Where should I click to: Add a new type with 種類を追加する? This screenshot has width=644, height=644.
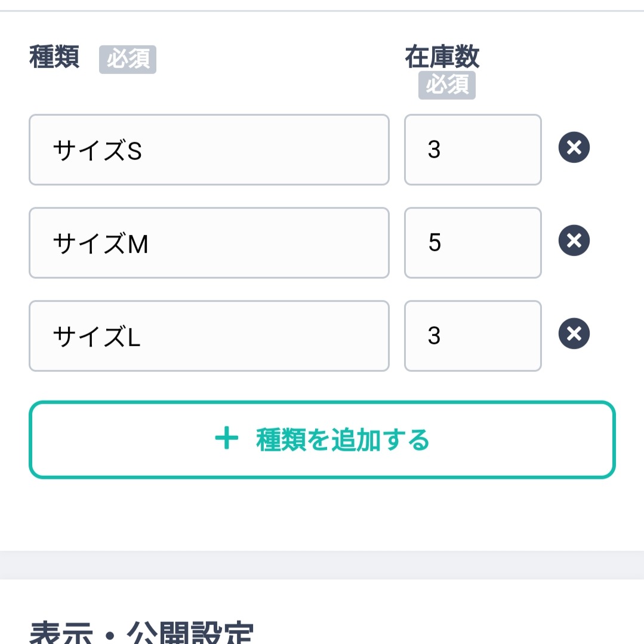point(322,439)
